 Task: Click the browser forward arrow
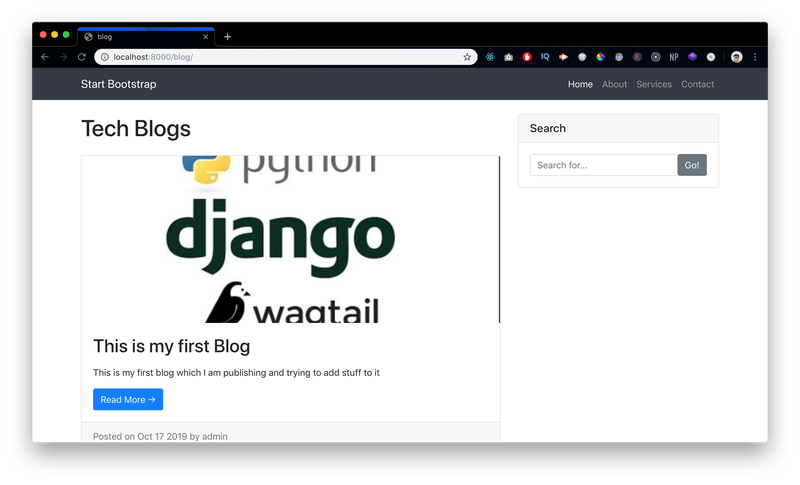pos(63,57)
